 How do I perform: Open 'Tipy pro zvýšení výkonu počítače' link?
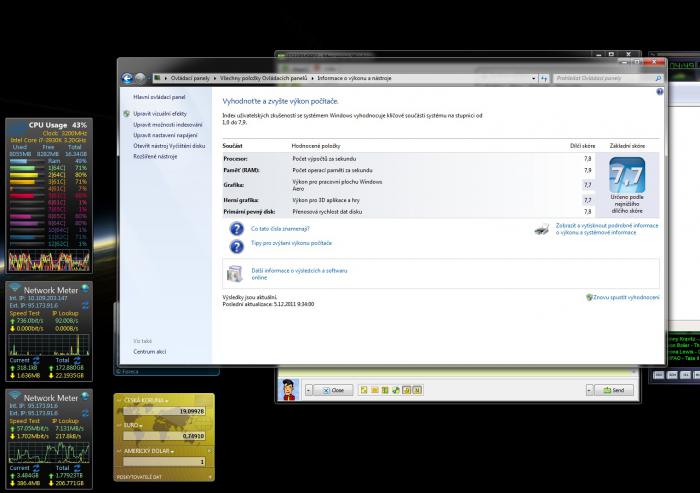(x=291, y=243)
